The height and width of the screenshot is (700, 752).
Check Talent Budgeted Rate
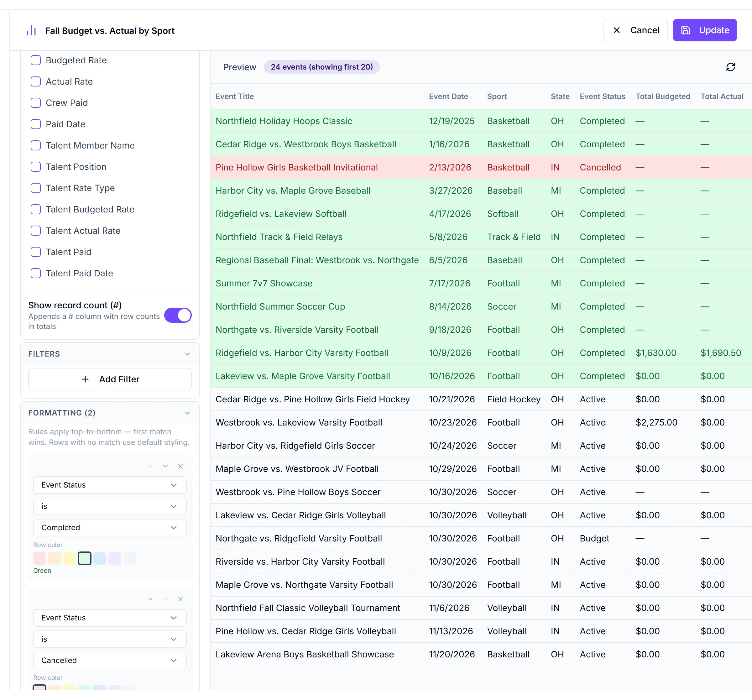coord(35,209)
